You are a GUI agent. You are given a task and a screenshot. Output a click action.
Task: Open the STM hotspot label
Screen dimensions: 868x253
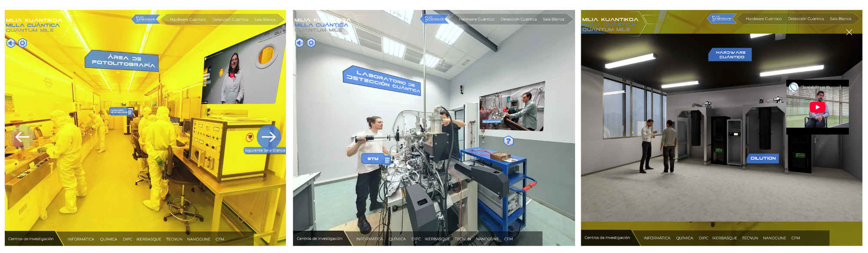(376, 159)
